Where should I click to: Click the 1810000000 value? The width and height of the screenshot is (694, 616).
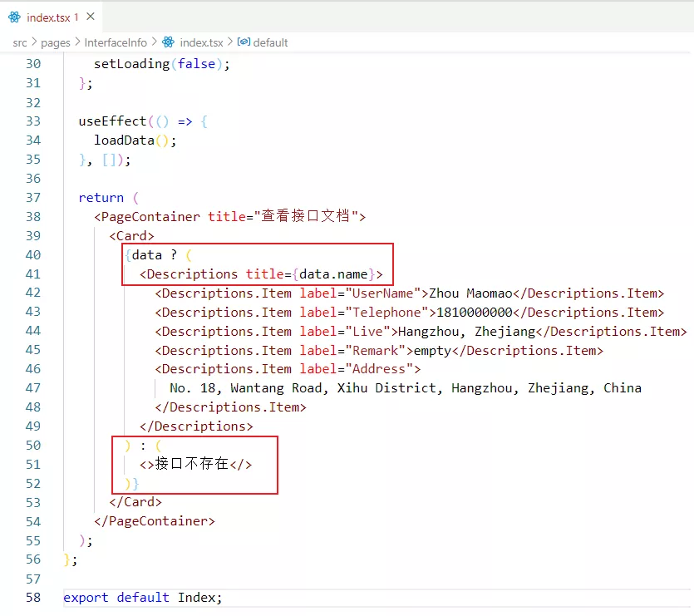(475, 313)
